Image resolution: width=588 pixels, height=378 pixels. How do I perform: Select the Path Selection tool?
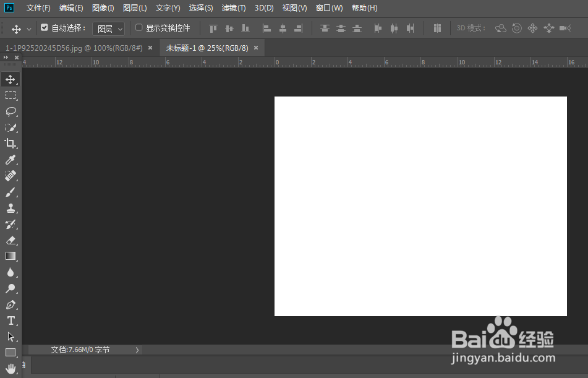pyautogui.click(x=11, y=337)
